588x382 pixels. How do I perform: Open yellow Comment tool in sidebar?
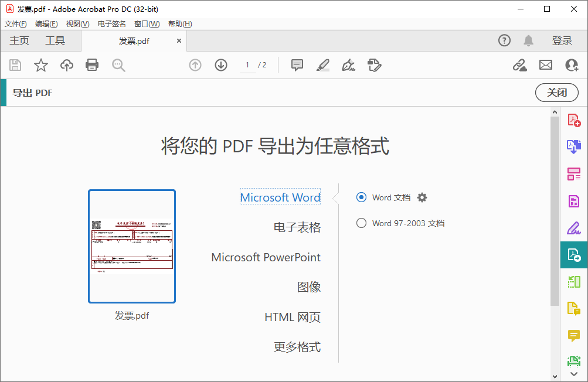(574, 336)
